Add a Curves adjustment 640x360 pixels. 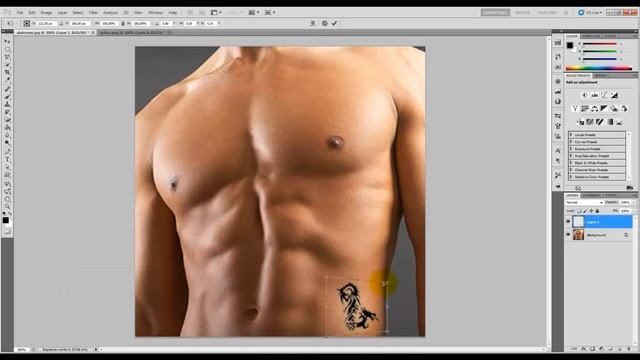[604, 95]
